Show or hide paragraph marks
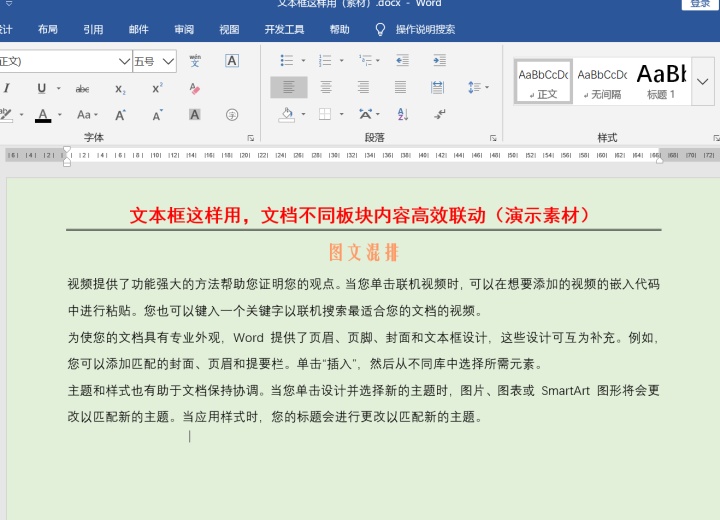This screenshot has width=720, height=520. tap(439, 114)
